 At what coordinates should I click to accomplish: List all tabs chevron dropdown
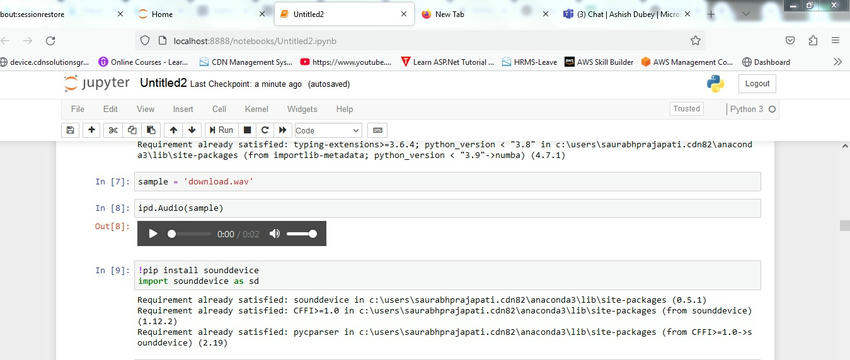[x=746, y=14]
